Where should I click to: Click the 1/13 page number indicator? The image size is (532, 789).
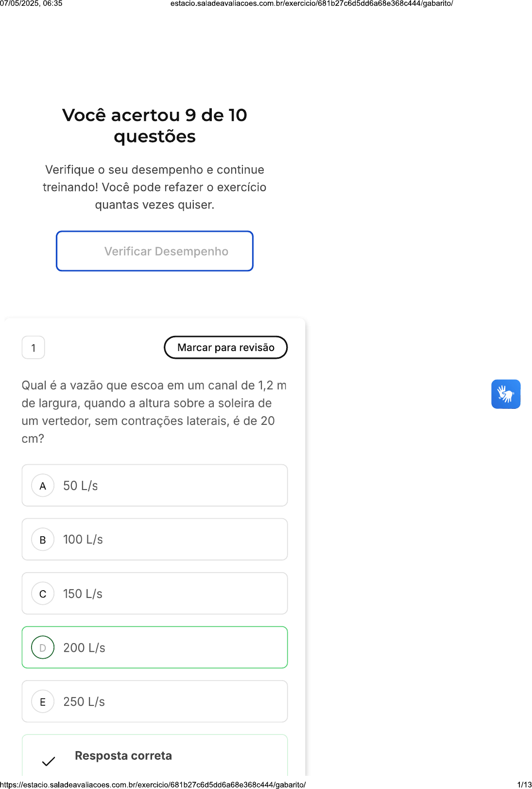(524, 785)
